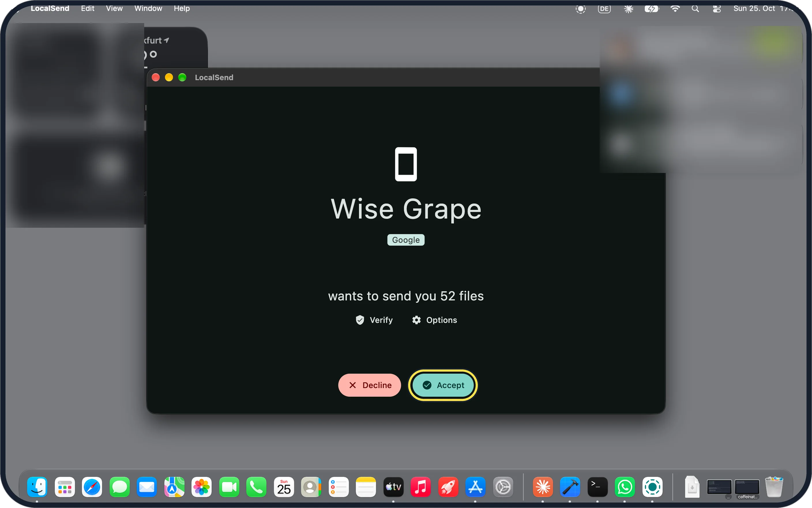Open Music from the Dock
Viewport: 812px width, 508px height.
pos(421,487)
